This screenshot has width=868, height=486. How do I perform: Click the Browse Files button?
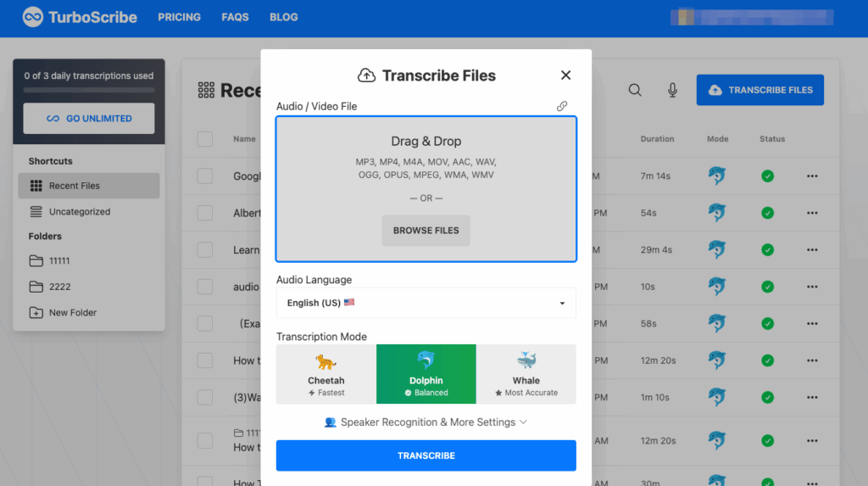coord(426,231)
